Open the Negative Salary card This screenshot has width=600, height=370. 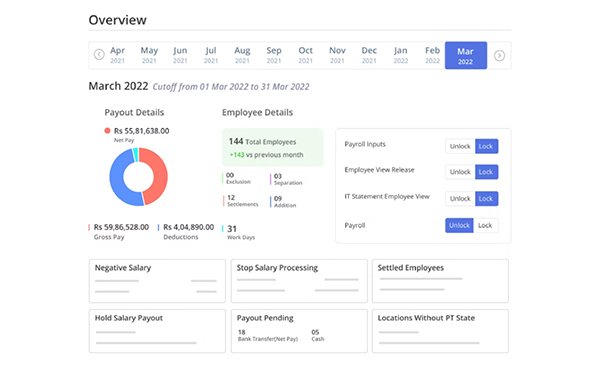click(157, 281)
